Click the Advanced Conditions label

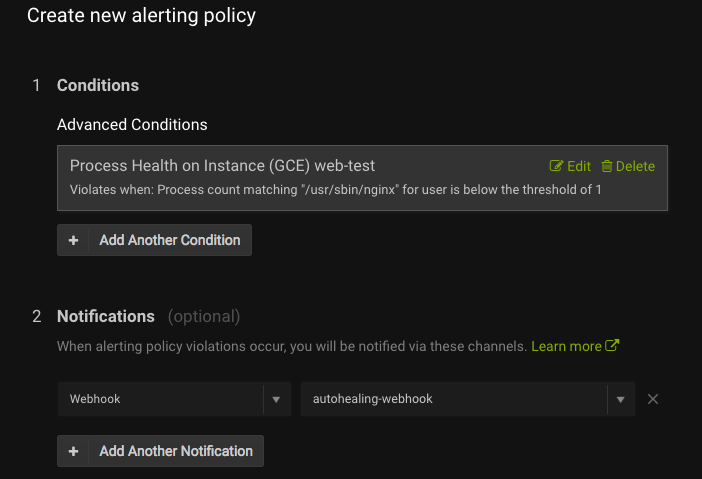point(132,125)
